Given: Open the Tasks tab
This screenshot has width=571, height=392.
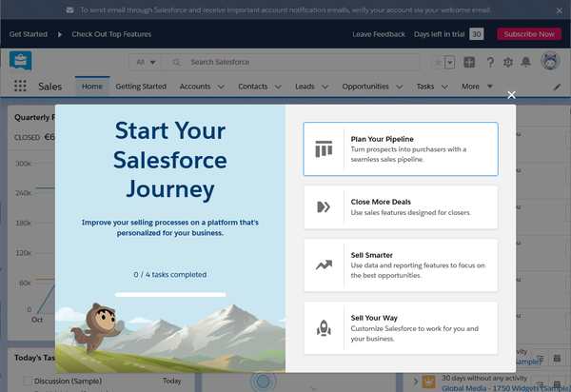Looking at the screenshot, I should (425, 87).
